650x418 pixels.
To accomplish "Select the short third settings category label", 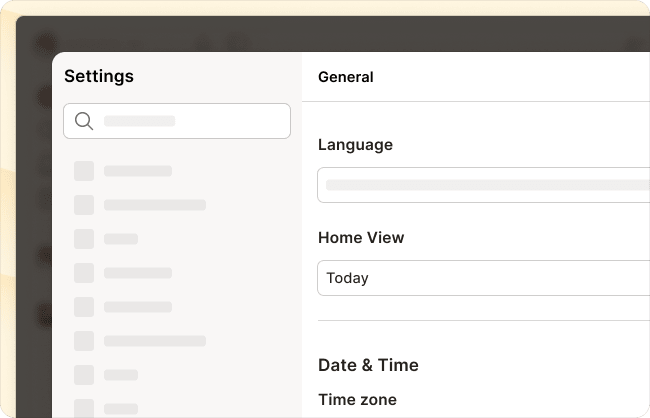I will [121, 239].
